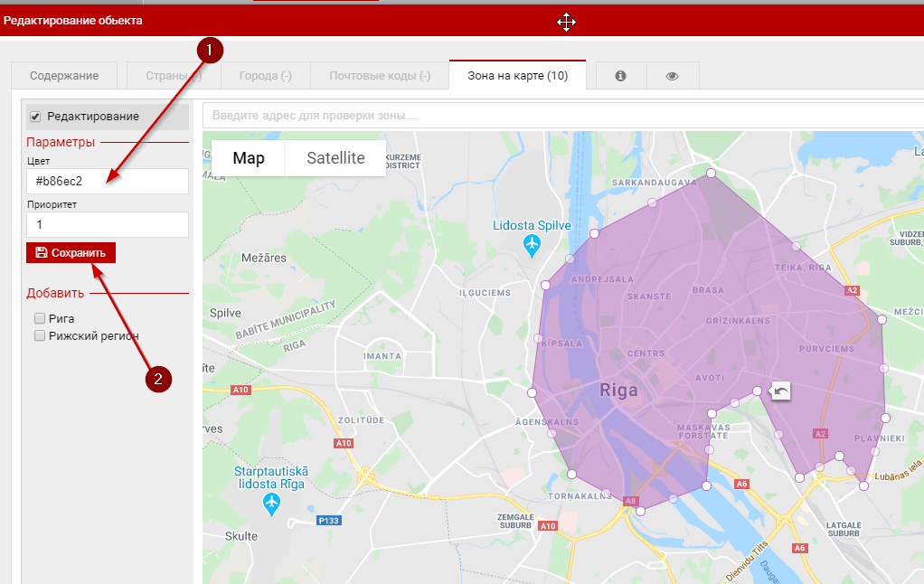Open the eye preview tab

click(672, 76)
